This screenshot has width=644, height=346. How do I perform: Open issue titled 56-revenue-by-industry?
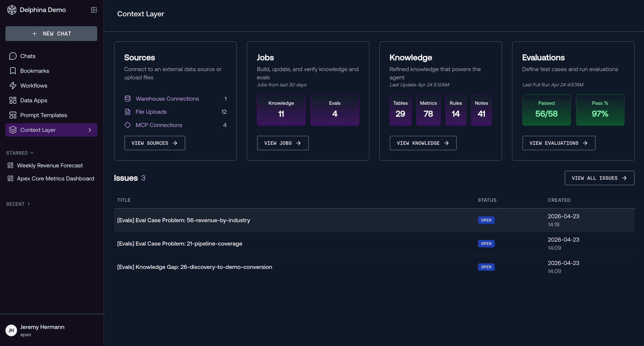click(x=183, y=220)
